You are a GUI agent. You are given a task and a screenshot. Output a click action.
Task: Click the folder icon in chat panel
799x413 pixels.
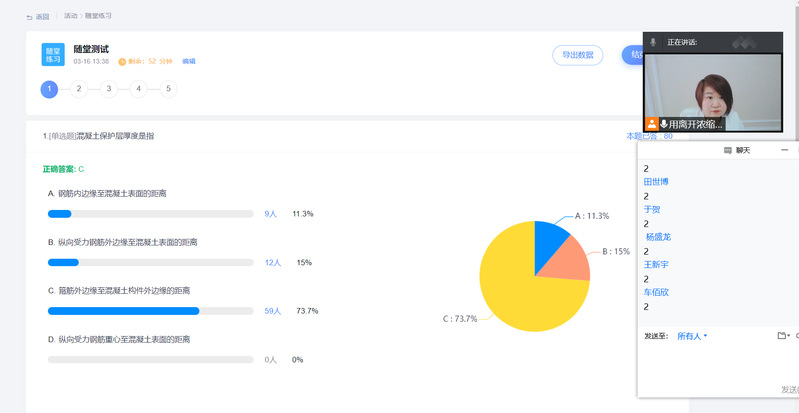(782, 336)
